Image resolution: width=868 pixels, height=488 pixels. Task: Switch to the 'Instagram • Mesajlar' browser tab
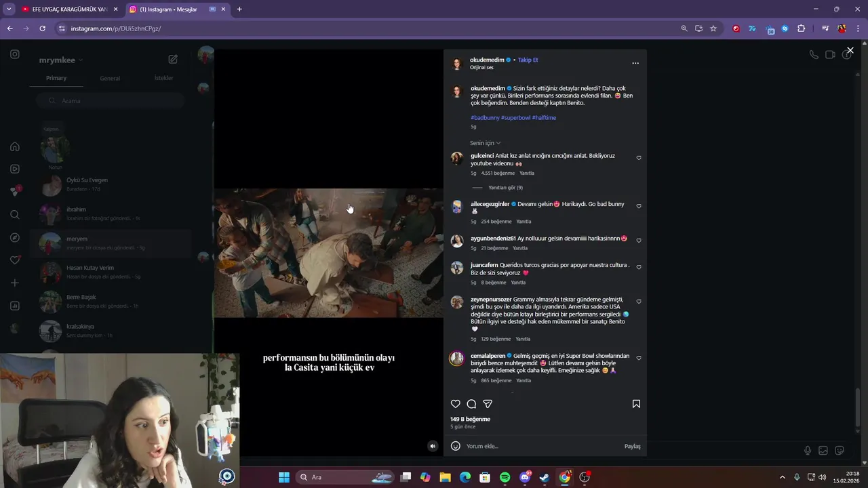(178, 9)
